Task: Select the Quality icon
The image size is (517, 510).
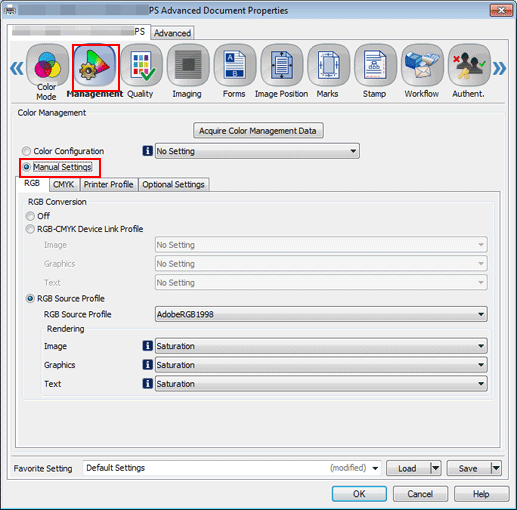Action: [142, 65]
